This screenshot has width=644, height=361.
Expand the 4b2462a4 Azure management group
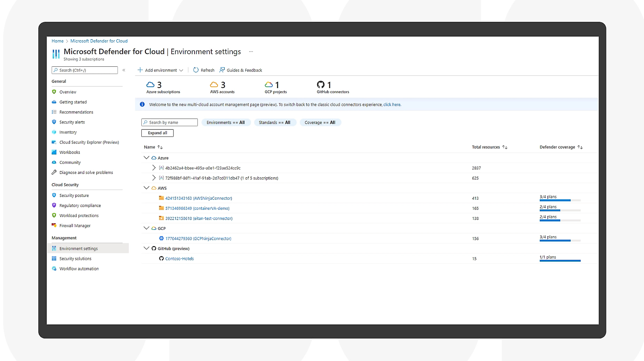point(154,168)
